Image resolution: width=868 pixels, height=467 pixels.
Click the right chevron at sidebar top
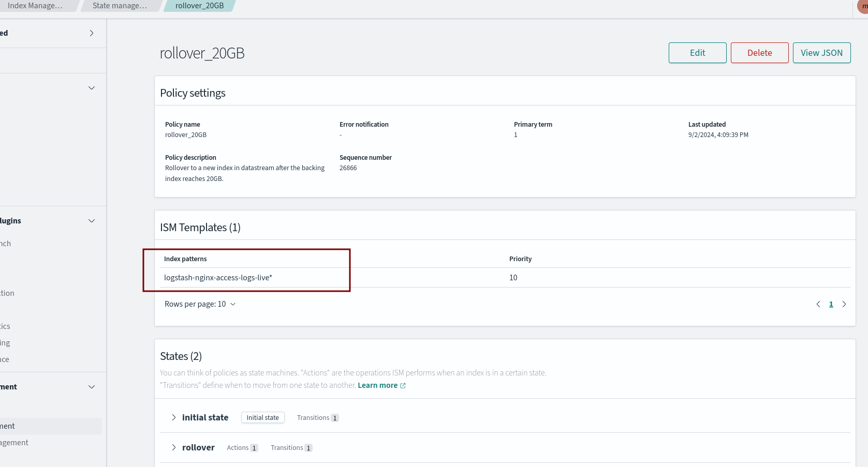(x=92, y=33)
